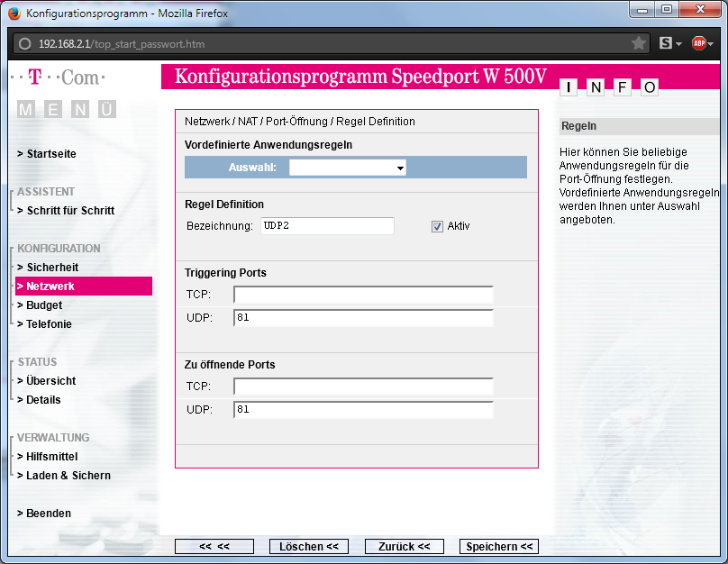Click the Zu öffnende Ports TCP field

coord(363,387)
